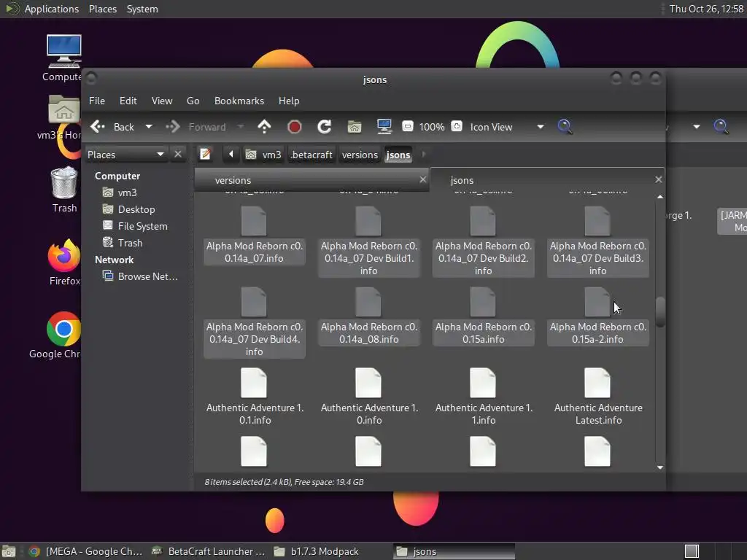Open the System panel menu
747x560 pixels.
142,9
